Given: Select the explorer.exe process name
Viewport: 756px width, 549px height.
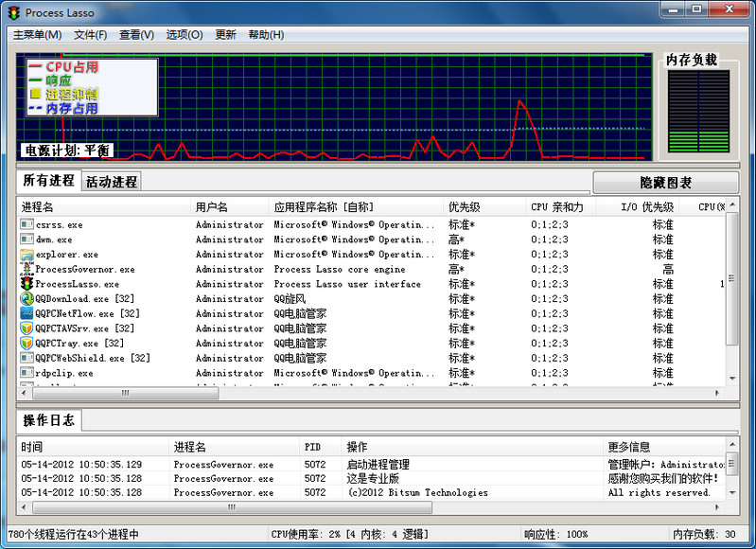Looking at the screenshot, I should tap(67, 255).
